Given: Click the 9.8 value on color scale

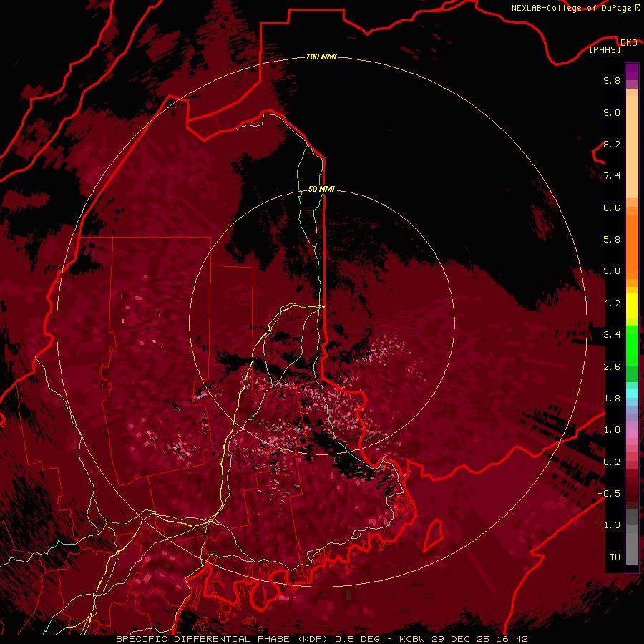Looking at the screenshot, I should [x=612, y=81].
